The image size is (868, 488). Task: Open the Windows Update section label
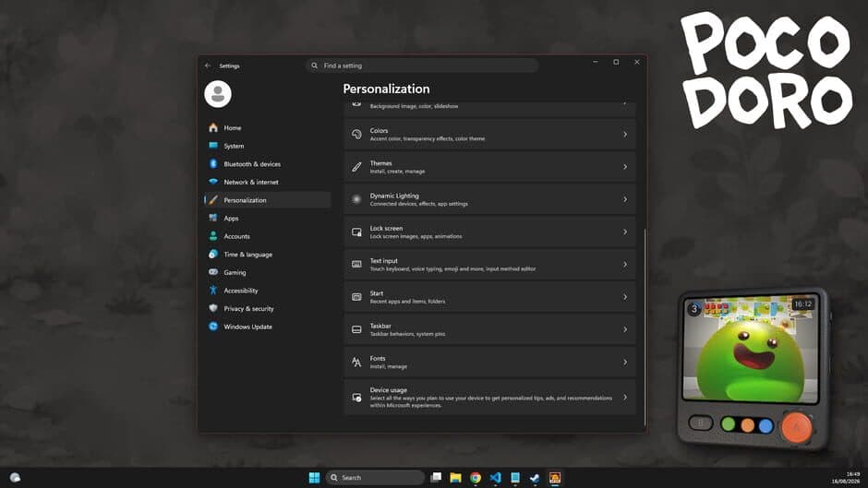tap(247, 327)
